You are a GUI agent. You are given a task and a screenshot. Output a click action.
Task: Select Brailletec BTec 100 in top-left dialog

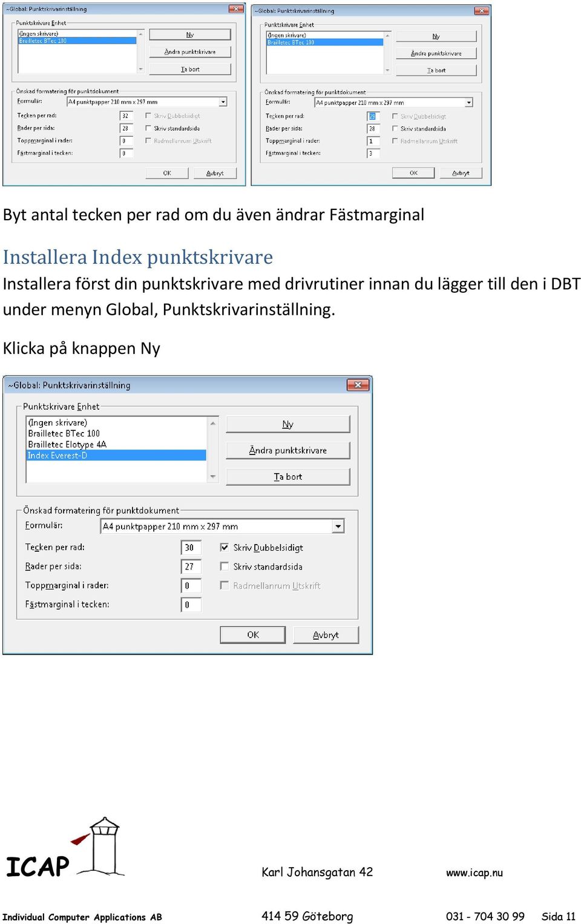pyautogui.click(x=77, y=41)
